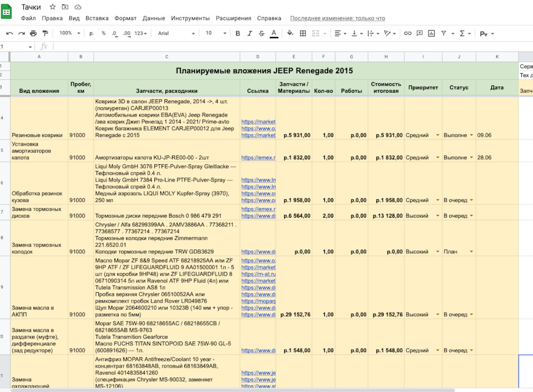Open the borders grid icon
Viewport: 533px width, 392px height.
pyautogui.click(x=303, y=33)
